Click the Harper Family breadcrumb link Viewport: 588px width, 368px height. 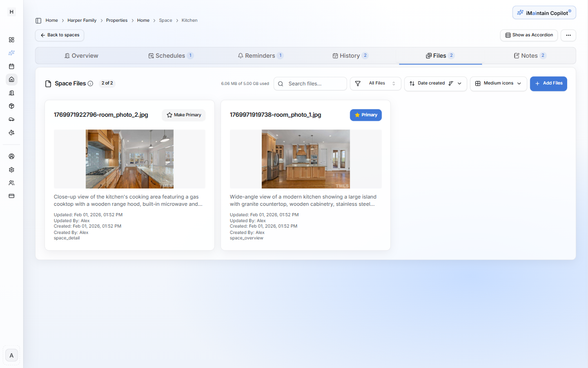click(82, 20)
